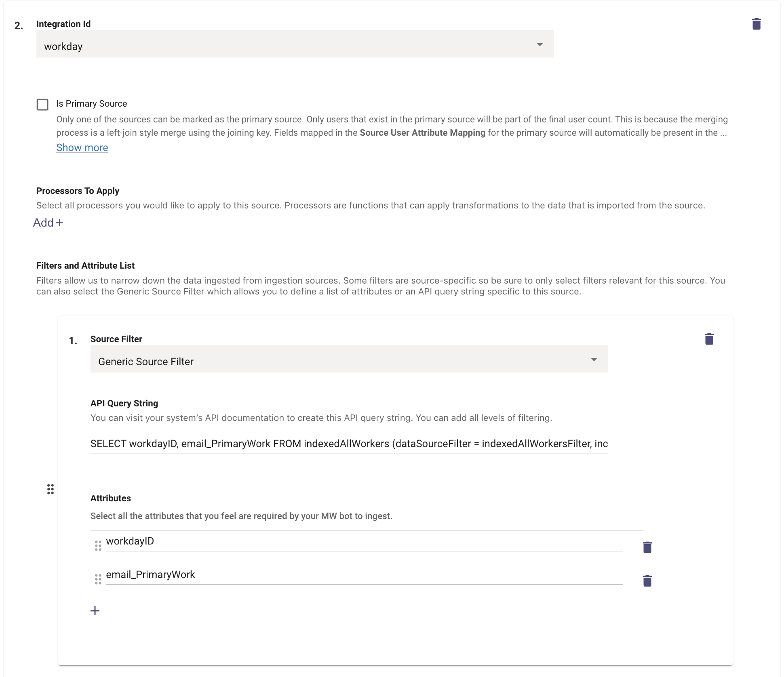The width and height of the screenshot is (784, 677).
Task: Click the Is Primary Source label
Action: [x=92, y=104]
